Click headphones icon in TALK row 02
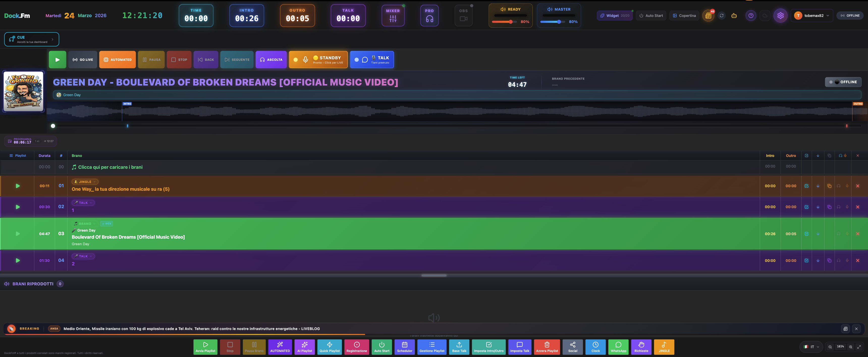 pyautogui.click(x=839, y=207)
